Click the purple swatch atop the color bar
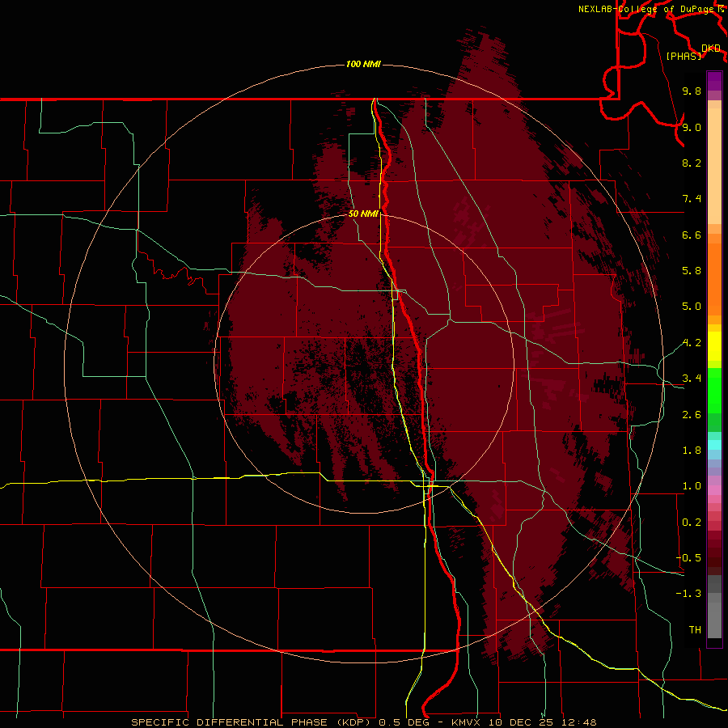The image size is (728, 728). pyautogui.click(x=714, y=81)
